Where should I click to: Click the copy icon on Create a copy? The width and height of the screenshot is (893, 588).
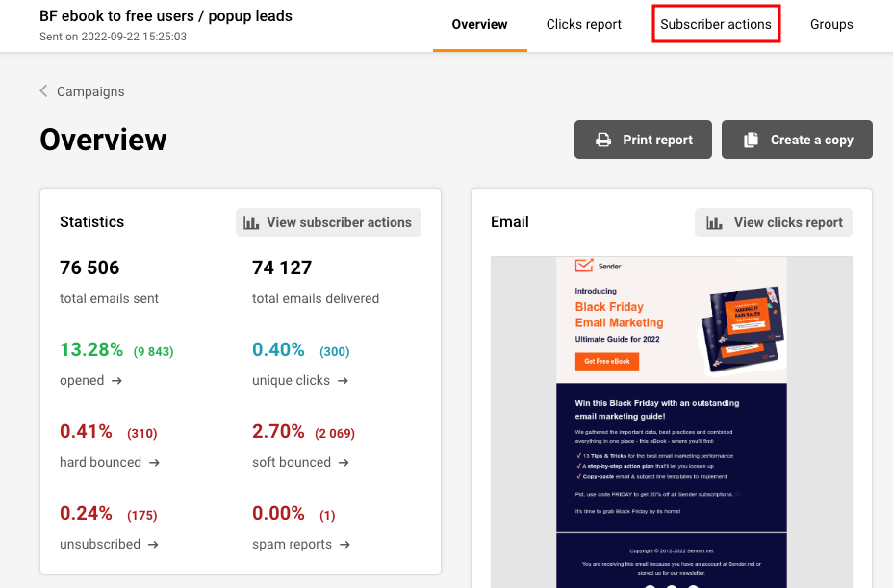tap(751, 140)
